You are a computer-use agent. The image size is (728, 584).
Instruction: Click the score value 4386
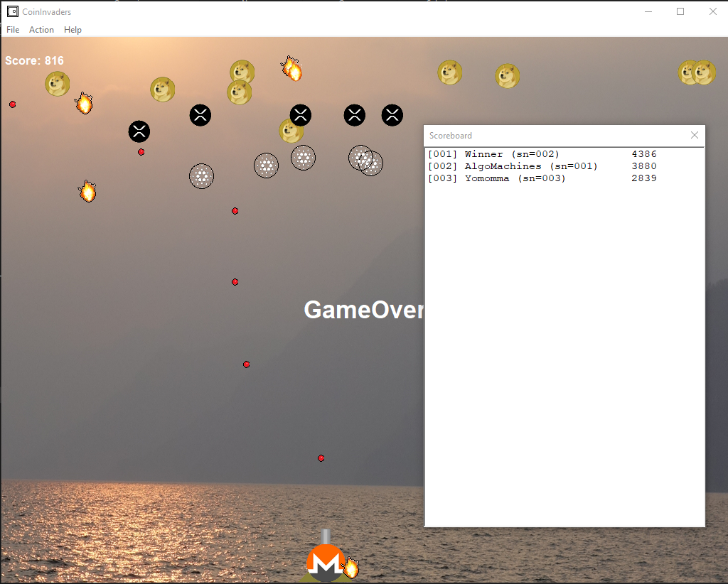(644, 154)
